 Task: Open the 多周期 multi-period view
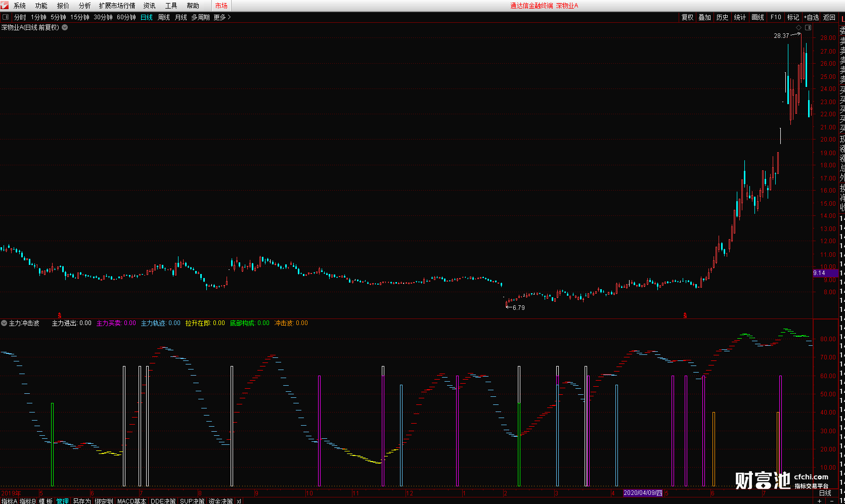pyautogui.click(x=200, y=17)
